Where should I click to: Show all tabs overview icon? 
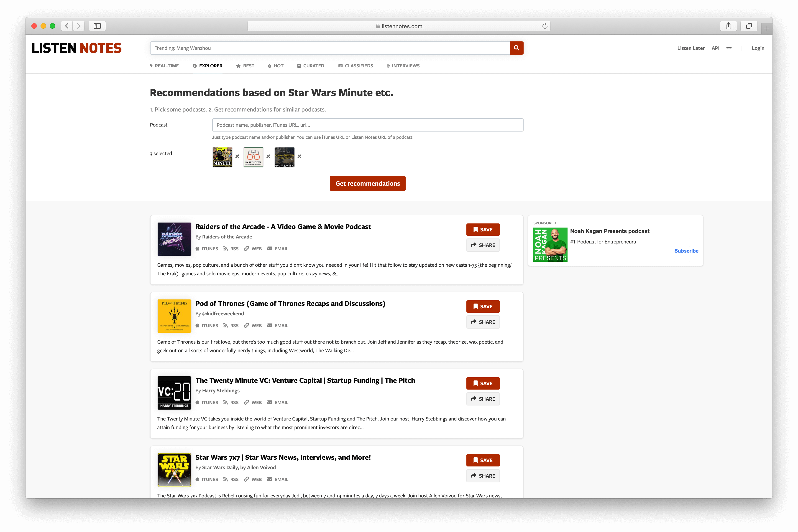pos(749,26)
